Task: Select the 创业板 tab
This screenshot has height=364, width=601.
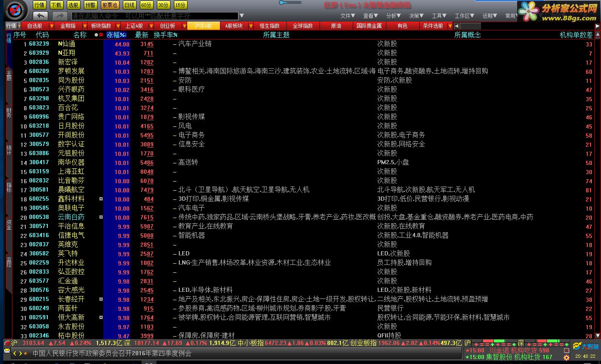Action: tap(168, 26)
